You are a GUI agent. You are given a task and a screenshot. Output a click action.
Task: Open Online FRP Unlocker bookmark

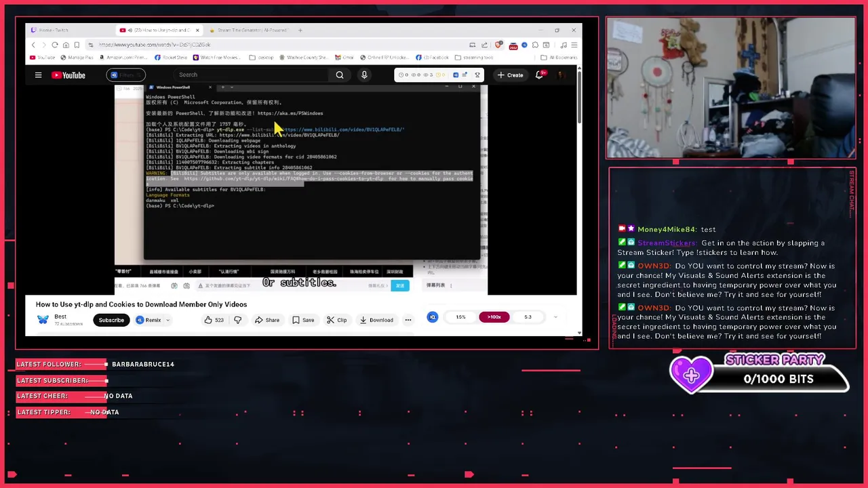[x=386, y=58]
